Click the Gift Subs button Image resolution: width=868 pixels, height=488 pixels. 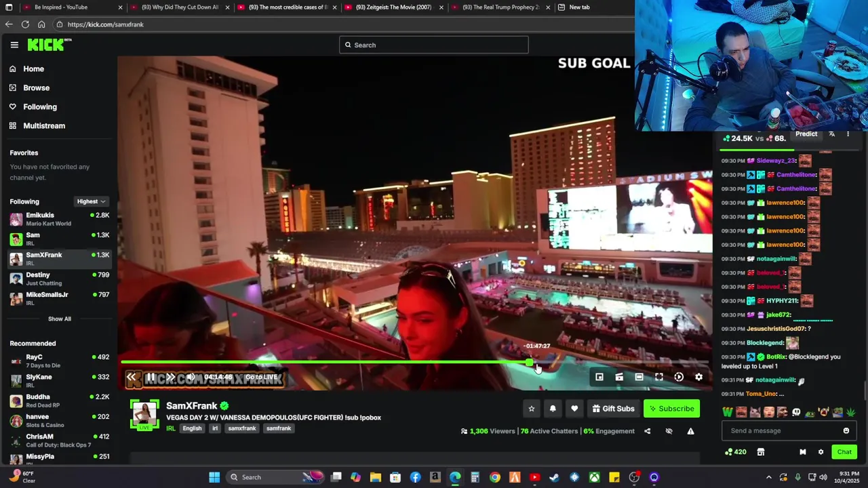point(613,409)
